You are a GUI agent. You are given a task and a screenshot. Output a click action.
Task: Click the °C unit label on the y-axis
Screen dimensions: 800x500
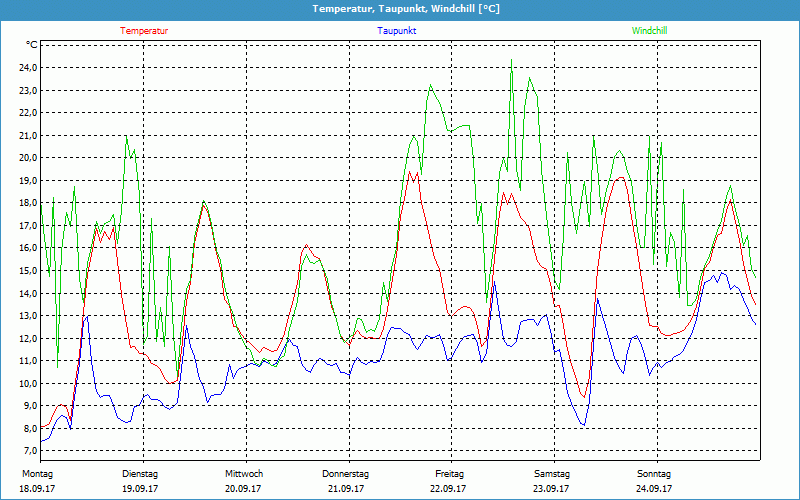[x=32, y=45]
